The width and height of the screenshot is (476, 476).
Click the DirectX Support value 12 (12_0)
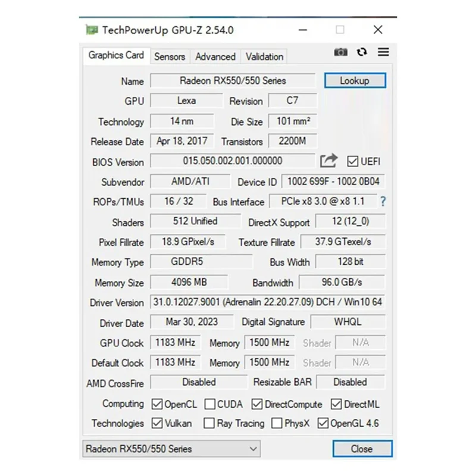(350, 221)
